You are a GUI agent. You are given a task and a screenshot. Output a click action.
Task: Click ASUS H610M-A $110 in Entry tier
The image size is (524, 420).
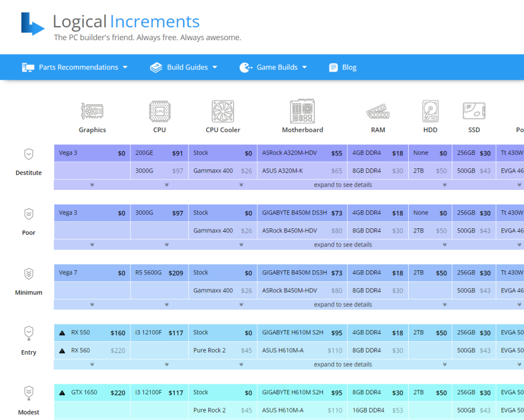pos(302,351)
